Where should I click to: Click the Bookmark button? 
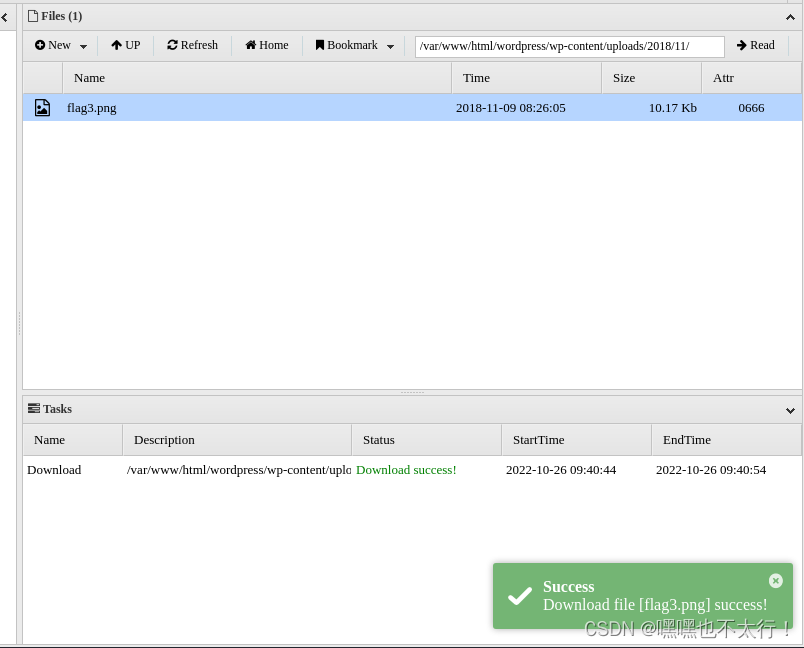[346, 45]
